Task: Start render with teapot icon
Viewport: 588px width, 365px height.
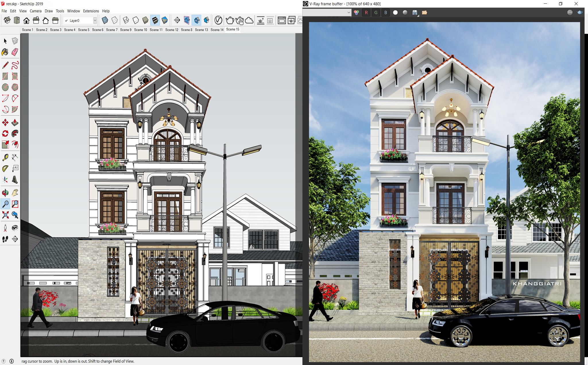Action: tap(230, 20)
